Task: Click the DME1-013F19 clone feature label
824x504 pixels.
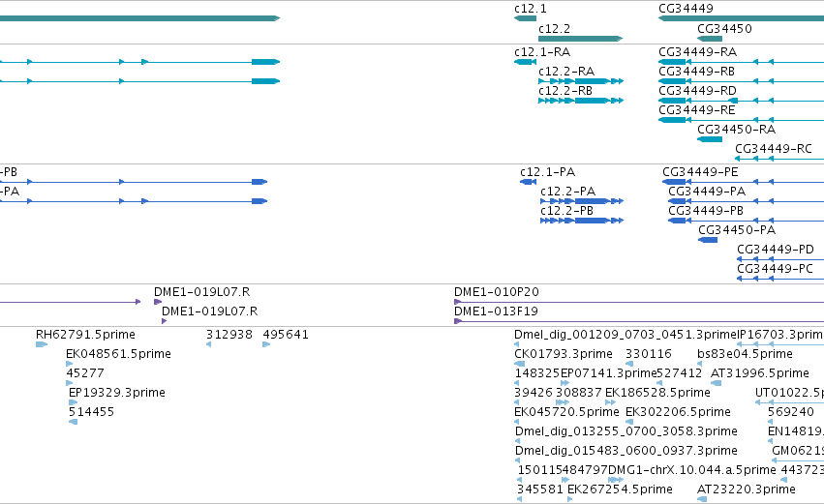Action: tap(496, 311)
